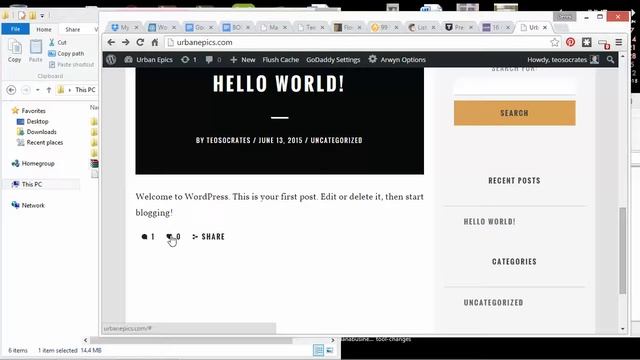
Task: Open the UNCATEGORIZED category in sidebar
Action: coord(493,302)
